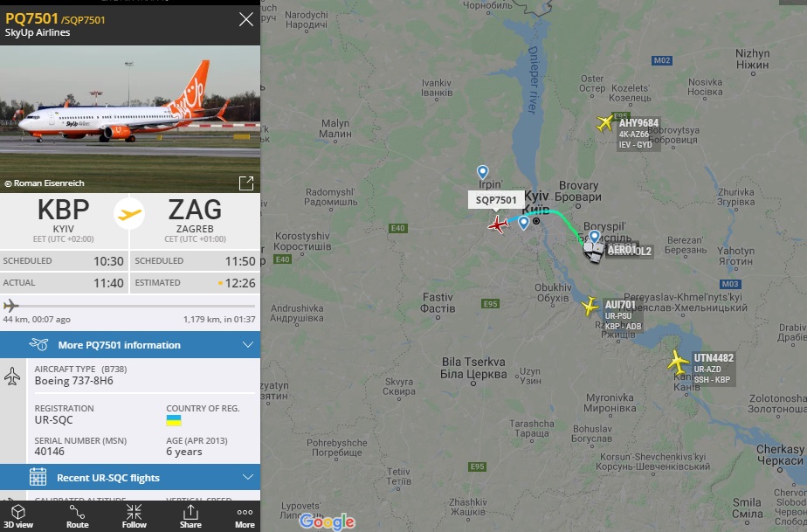The height and width of the screenshot is (532, 807).
Task: Open 3D view of the flight
Action: pyautogui.click(x=18, y=516)
